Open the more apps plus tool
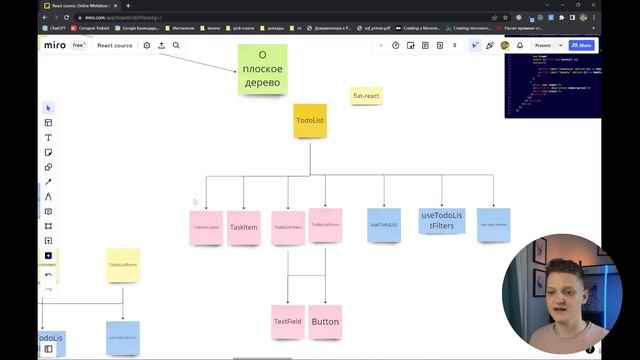Viewport: 640px width, 360px height. pyautogui.click(x=48, y=256)
